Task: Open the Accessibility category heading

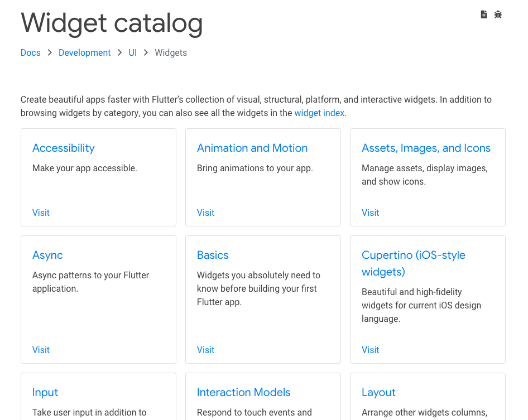Action: (x=63, y=148)
